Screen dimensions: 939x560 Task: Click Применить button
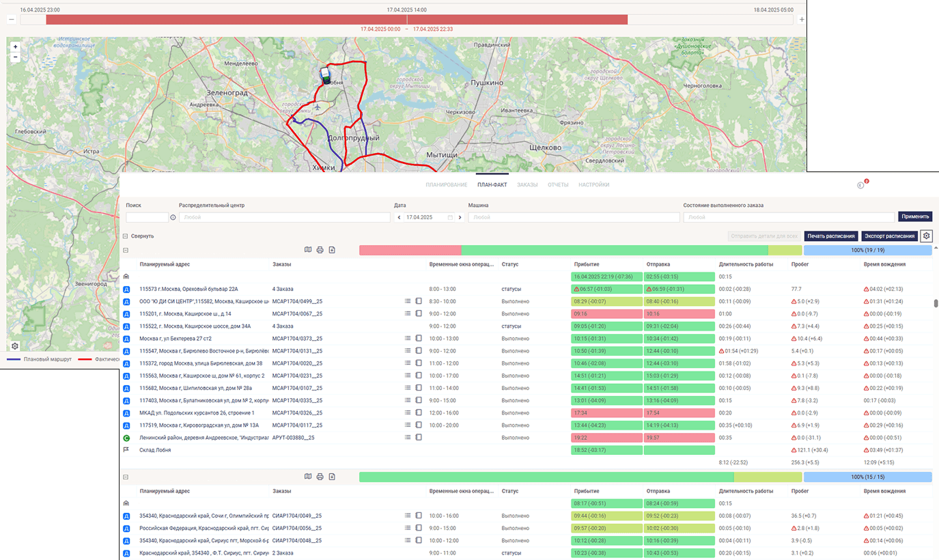[x=915, y=216]
